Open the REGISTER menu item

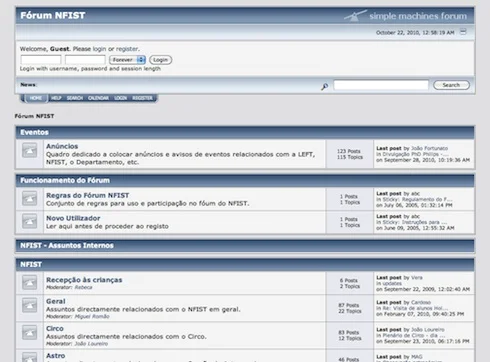tap(143, 98)
